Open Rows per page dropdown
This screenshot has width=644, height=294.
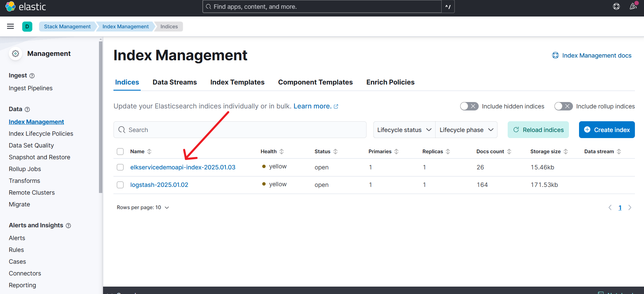[143, 207]
